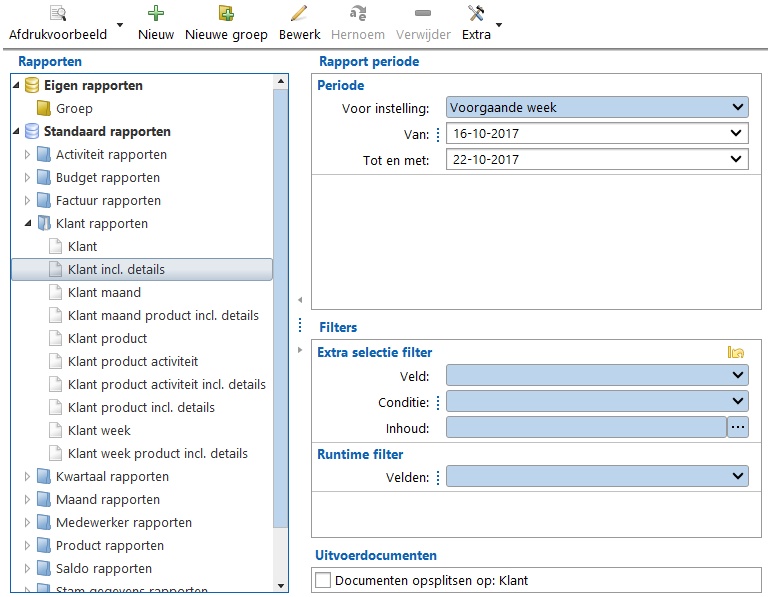Click the report tree vertical scrollbar
The height and width of the screenshot is (597, 768).
[x=280, y=300]
